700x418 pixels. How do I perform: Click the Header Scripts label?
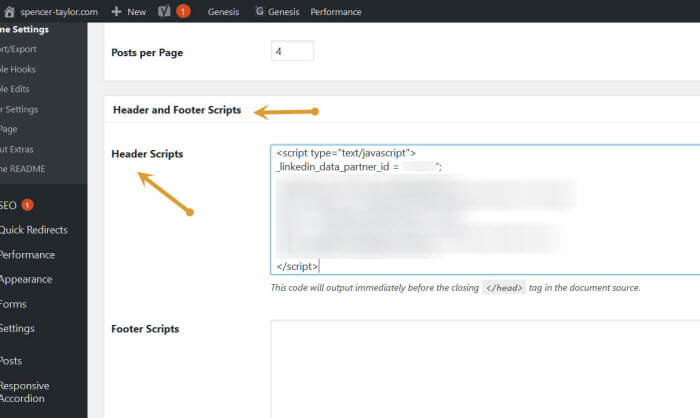coord(147,154)
